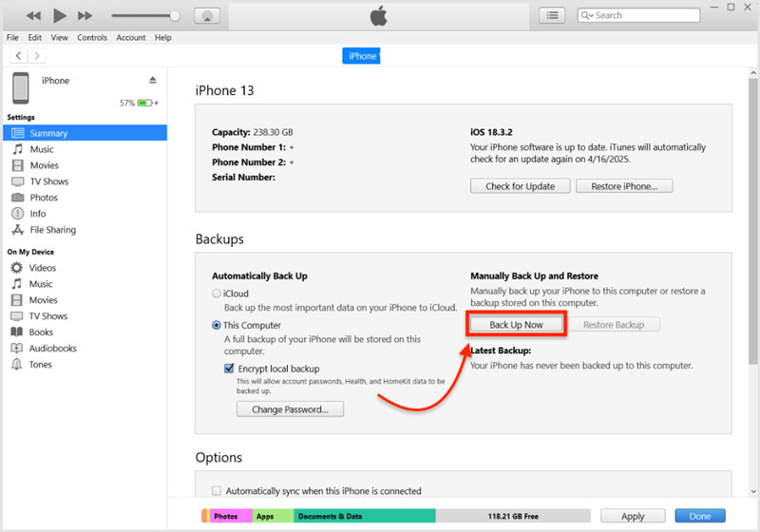Open the Help menu

(162, 37)
